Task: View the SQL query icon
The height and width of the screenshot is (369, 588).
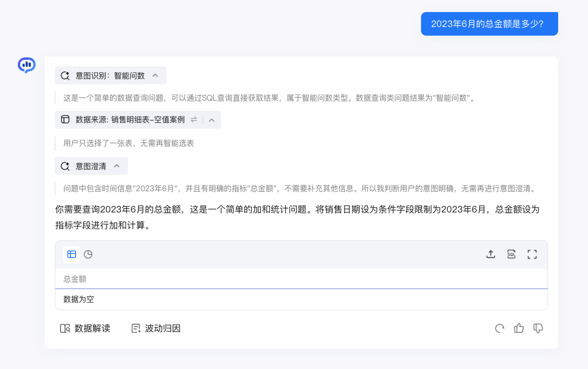Action: point(511,254)
